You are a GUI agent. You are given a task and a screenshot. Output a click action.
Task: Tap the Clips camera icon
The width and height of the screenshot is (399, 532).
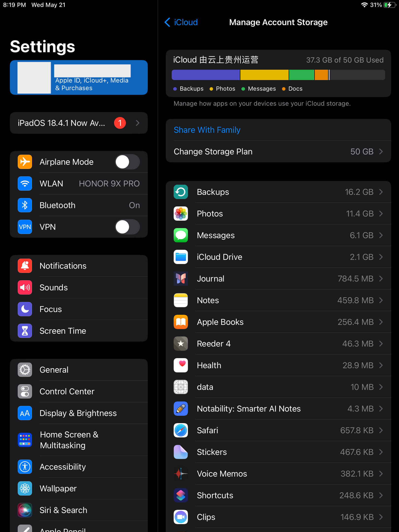click(181, 517)
